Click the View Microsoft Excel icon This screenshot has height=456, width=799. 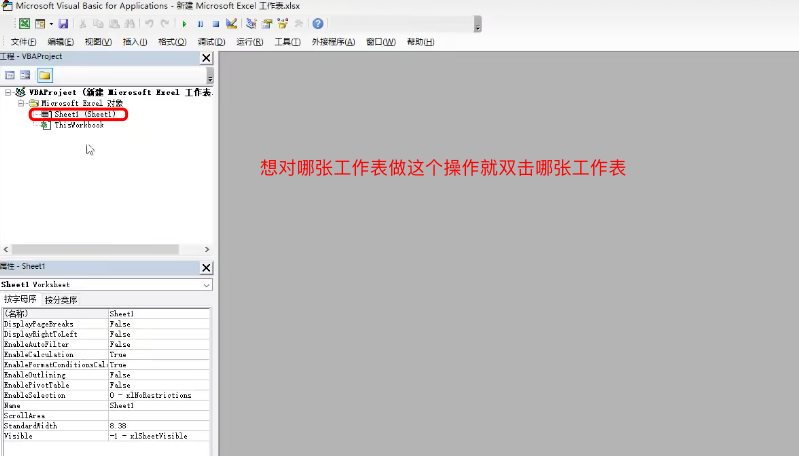24,23
